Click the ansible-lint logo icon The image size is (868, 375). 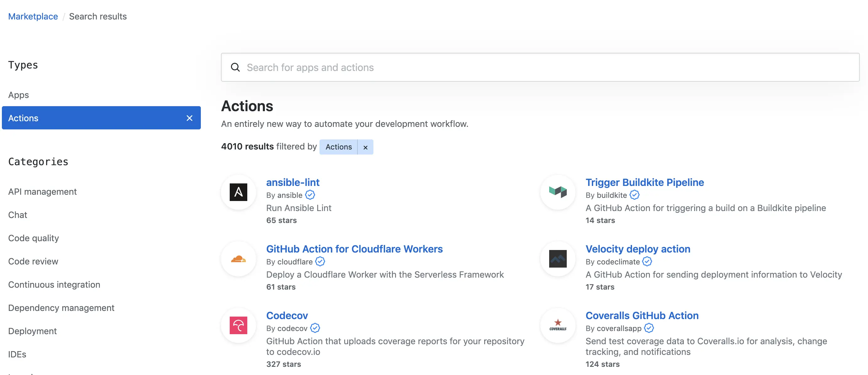(x=238, y=192)
